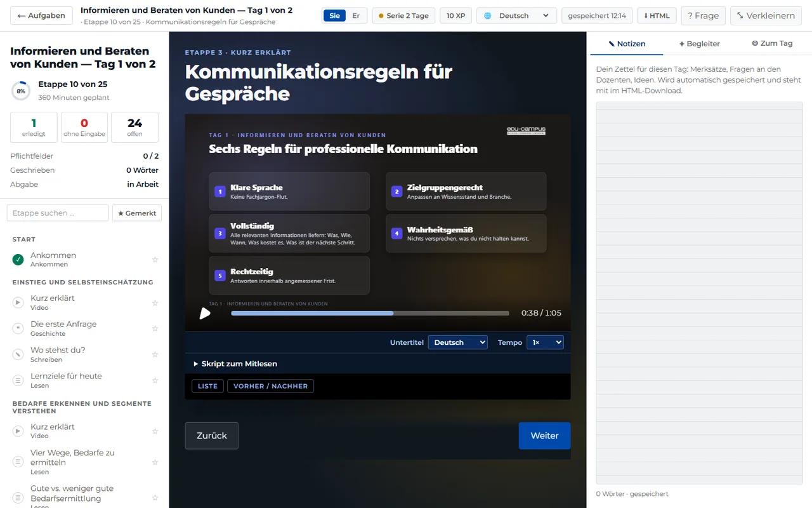Star 'Vier Wege, Bedarfe zu ermitteln' stage
The image size is (812, 508).
[x=155, y=462]
